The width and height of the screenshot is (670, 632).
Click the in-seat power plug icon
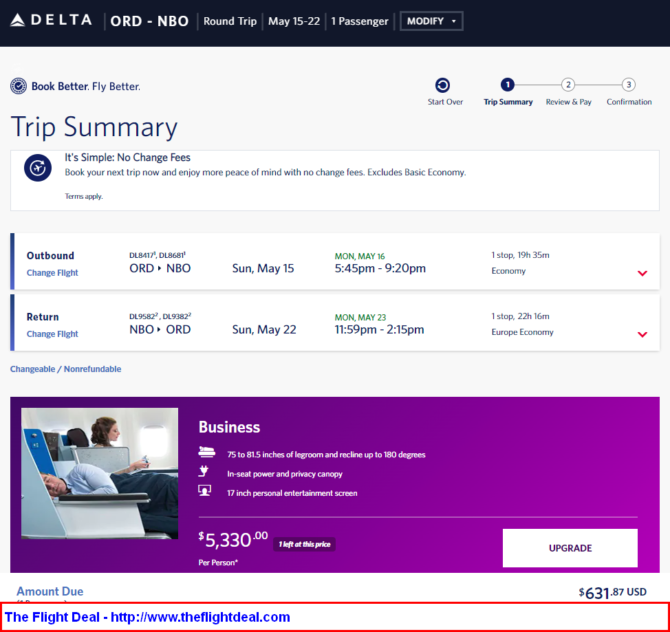point(203,471)
